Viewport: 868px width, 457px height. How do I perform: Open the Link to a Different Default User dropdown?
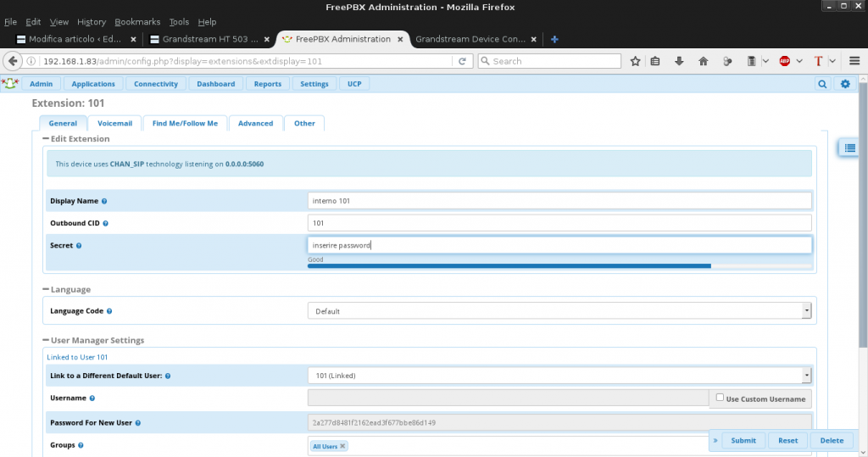(559, 375)
